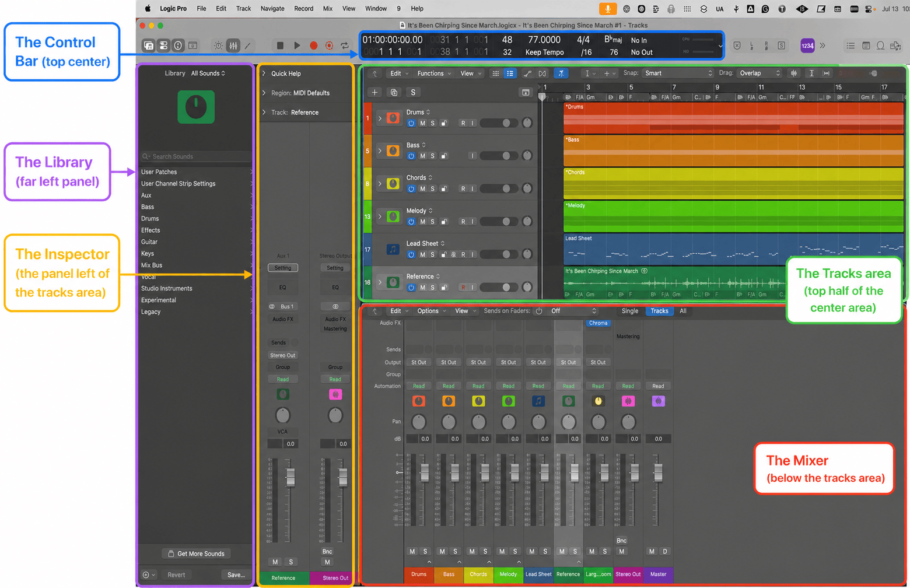Screen dimensions: 910x588
Task: Click the Aux 1 Setting button in inspector
Action: click(x=283, y=268)
